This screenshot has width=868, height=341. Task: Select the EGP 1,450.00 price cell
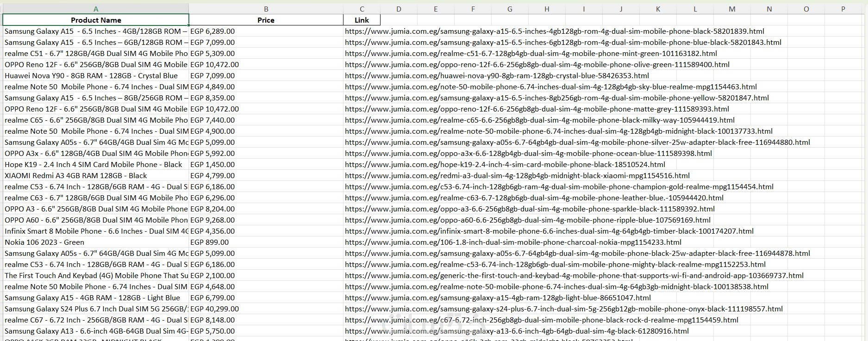[266, 164]
